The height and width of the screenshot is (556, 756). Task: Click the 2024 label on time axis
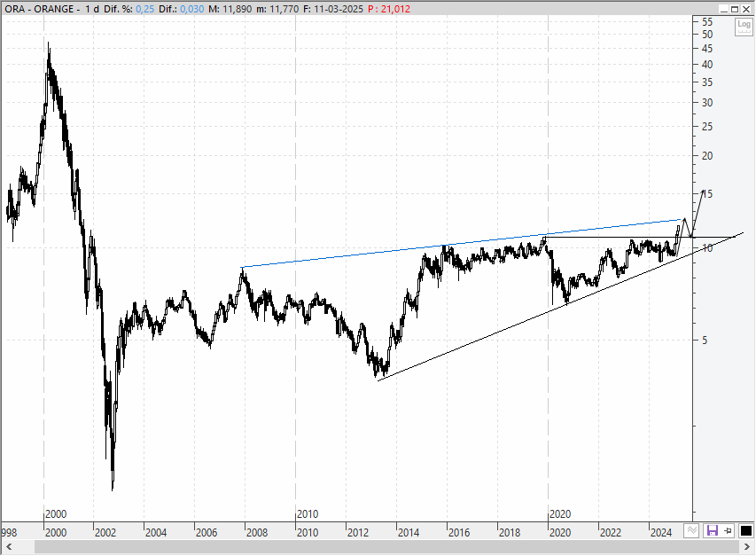(x=660, y=533)
